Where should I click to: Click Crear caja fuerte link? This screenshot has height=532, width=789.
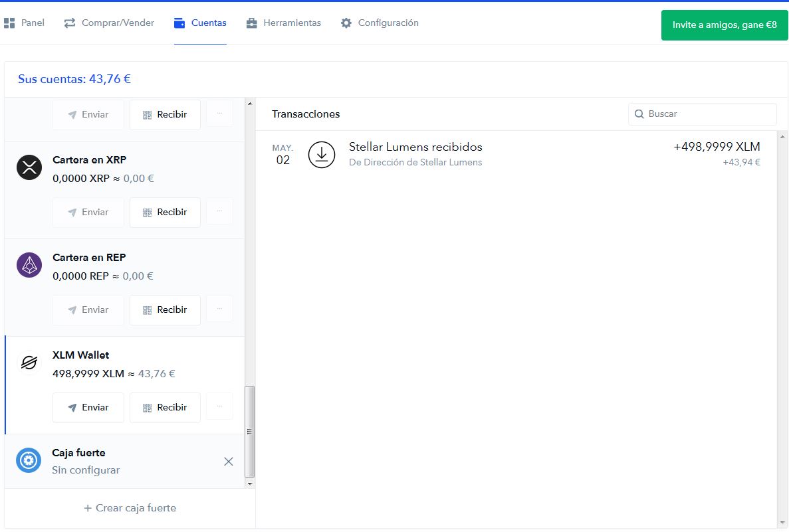(130, 508)
